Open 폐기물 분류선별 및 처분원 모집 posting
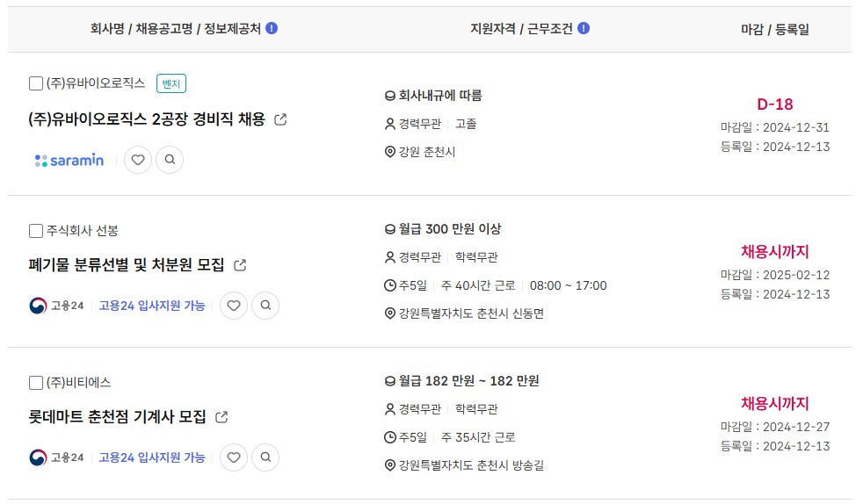This screenshot has width=856, height=504. pyautogui.click(x=126, y=265)
